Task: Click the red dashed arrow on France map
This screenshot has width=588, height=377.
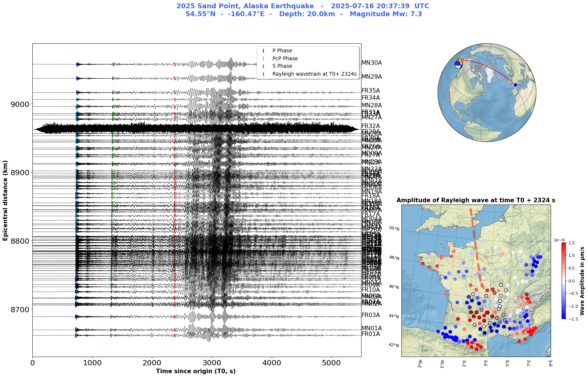Action: click(x=477, y=249)
